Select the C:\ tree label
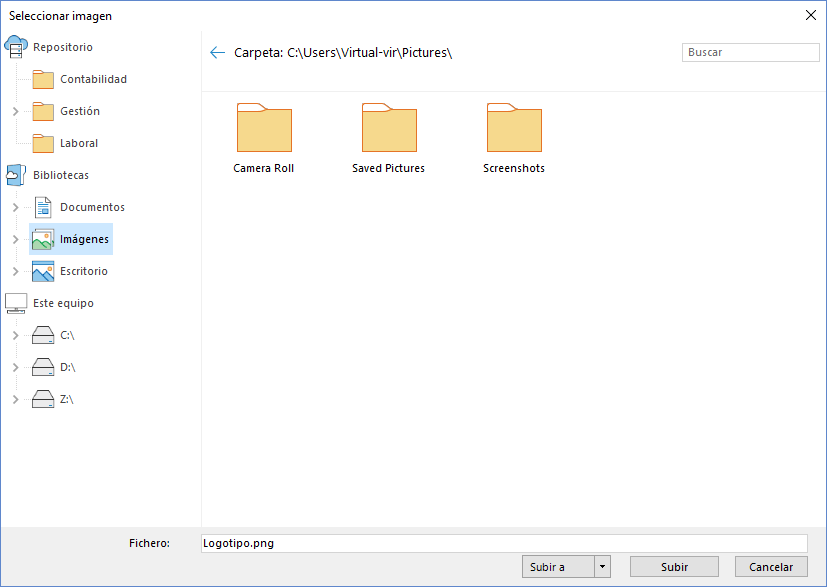Viewport: 827px width, 587px height. click(x=67, y=335)
